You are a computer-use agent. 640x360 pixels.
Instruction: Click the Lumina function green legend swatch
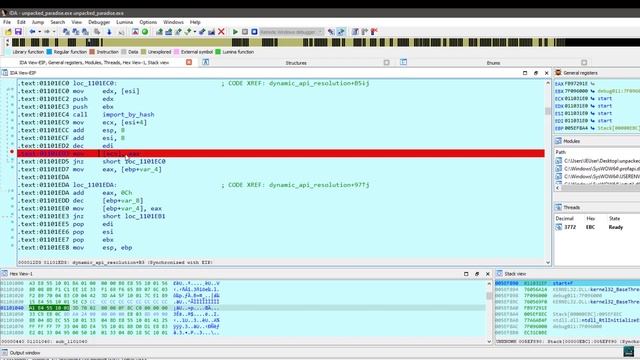(x=218, y=52)
